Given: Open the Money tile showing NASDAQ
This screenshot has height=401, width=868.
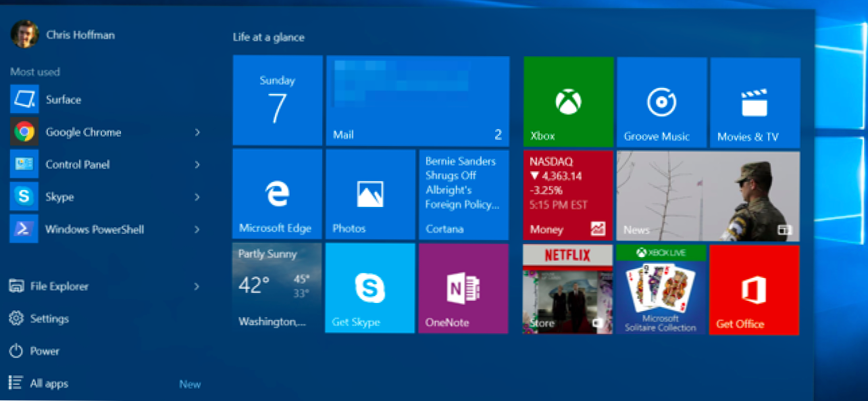Looking at the screenshot, I should 568,195.
